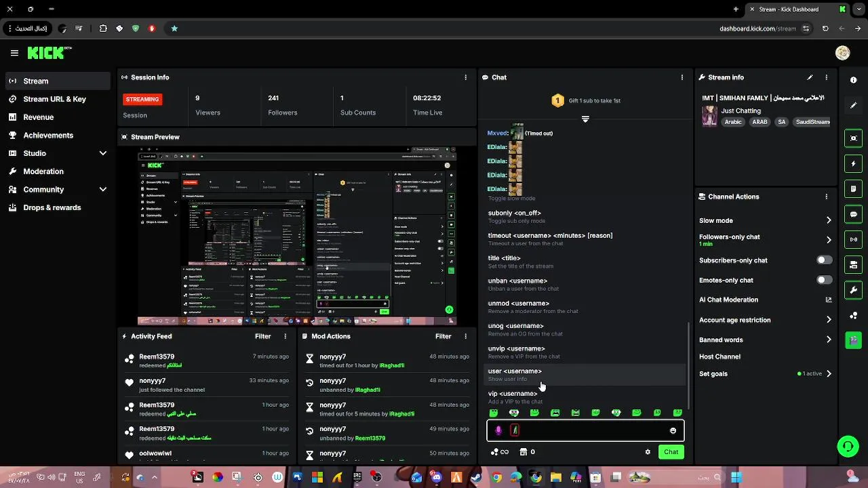868x488 pixels.
Task: Toggle the document widget icon in rail
Action: [x=853, y=188]
